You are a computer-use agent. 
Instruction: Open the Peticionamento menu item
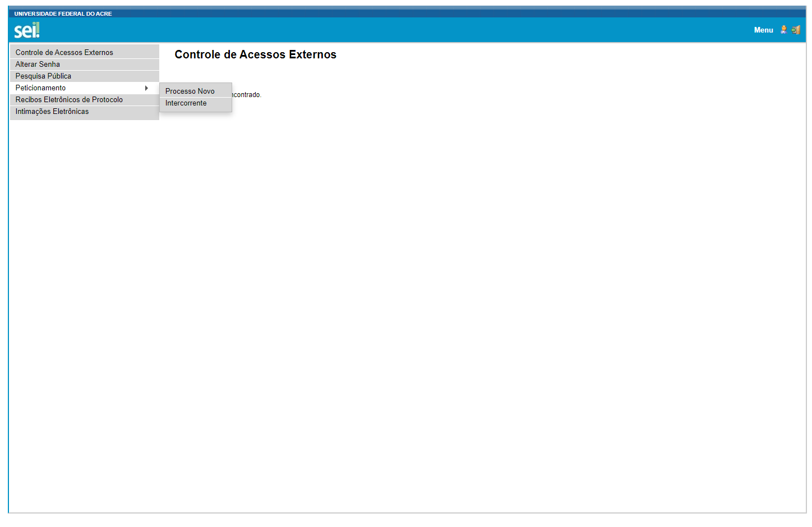[x=41, y=88]
